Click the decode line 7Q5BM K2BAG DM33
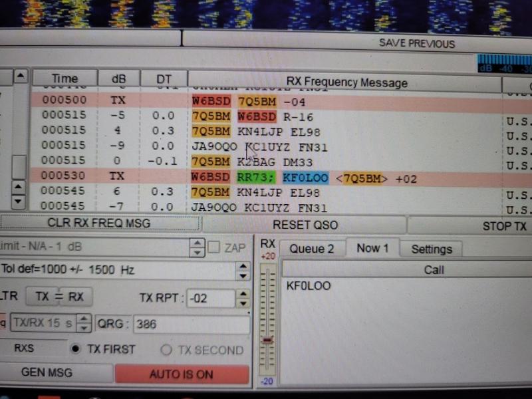Viewport: 532px width, 399px height. [x=253, y=161]
